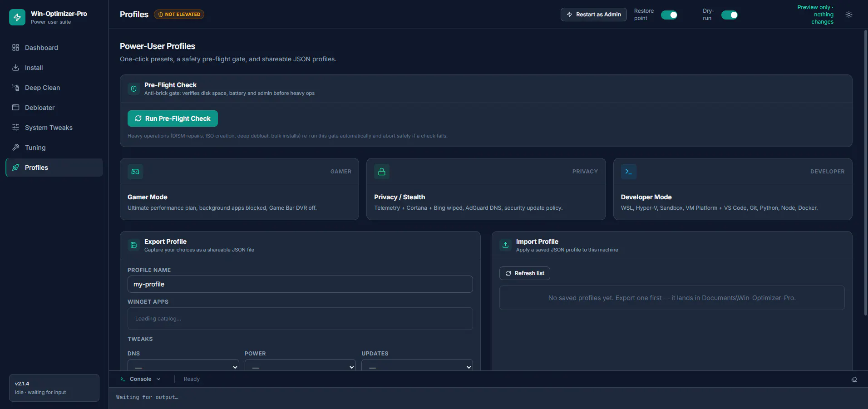Open System Tweaks page
The width and height of the screenshot is (868, 409).
pos(54,128)
